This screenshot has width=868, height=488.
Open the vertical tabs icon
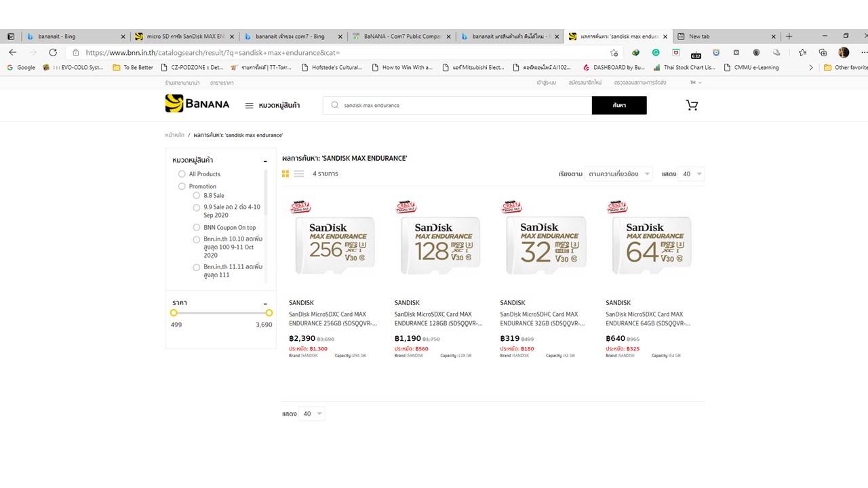pos(11,37)
